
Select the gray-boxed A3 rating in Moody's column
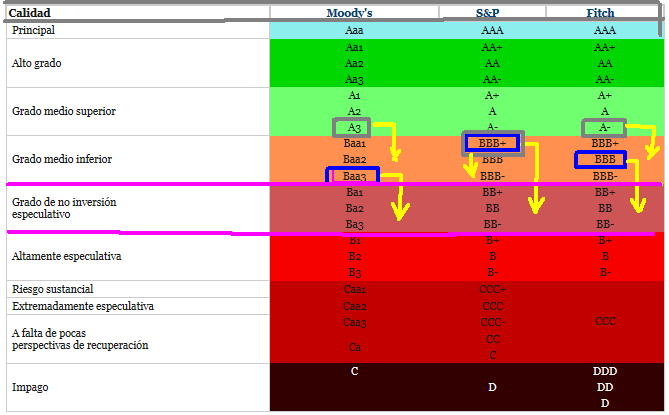pyautogui.click(x=354, y=127)
